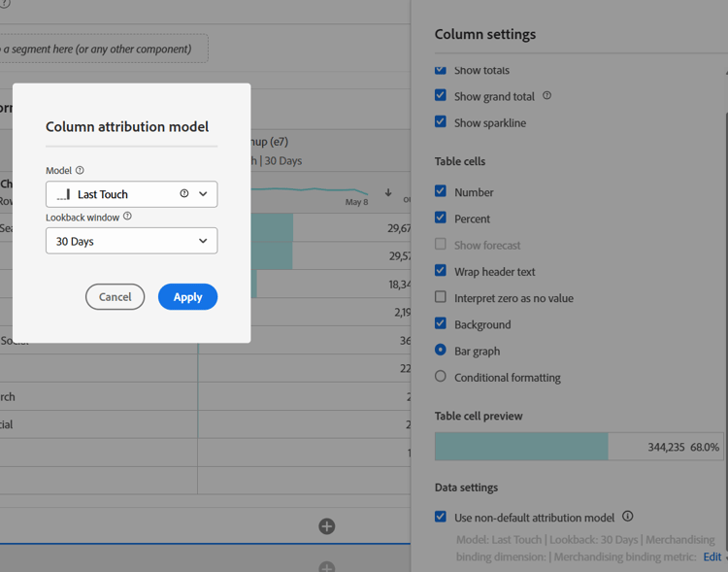Click the Edit link for attribution model
Screen dimensions: 728x572
pyautogui.click(x=711, y=556)
